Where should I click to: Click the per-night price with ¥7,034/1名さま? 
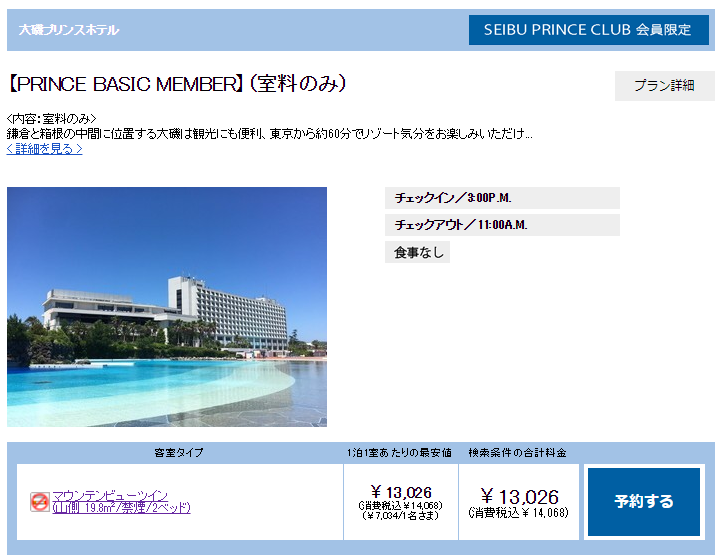(401, 502)
